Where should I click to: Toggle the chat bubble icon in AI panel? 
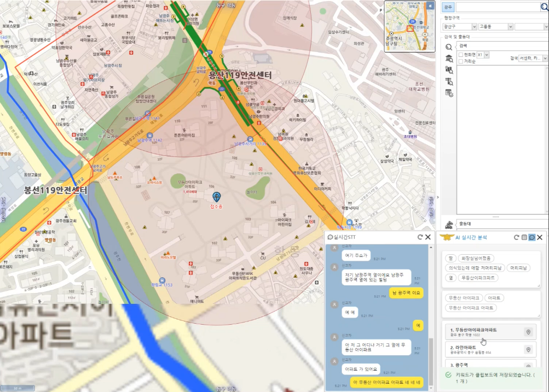click(531, 237)
